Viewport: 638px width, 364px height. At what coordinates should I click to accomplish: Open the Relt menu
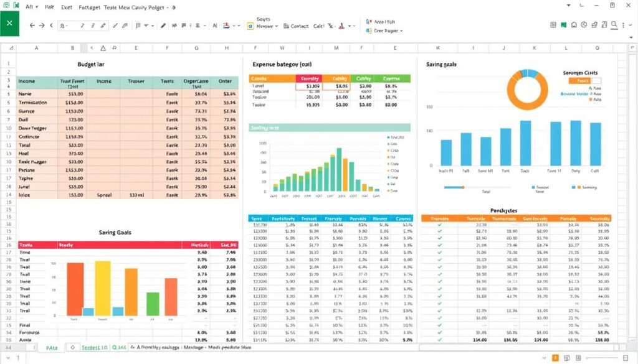49,7
